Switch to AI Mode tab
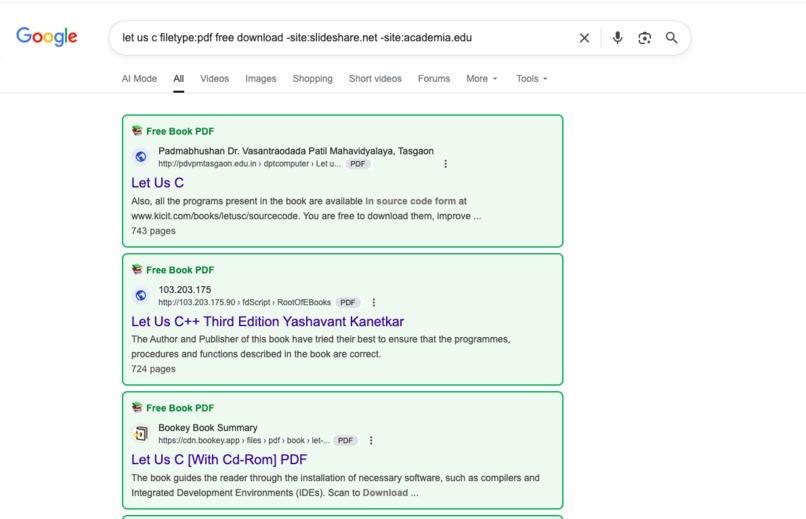The width and height of the screenshot is (806, 519). (139, 79)
